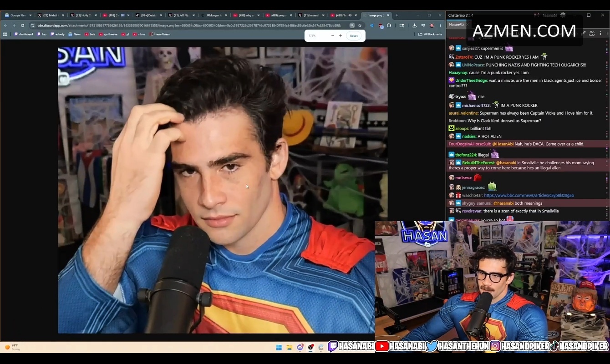
Task: Click the zoom out minus button
Action: [x=332, y=35]
